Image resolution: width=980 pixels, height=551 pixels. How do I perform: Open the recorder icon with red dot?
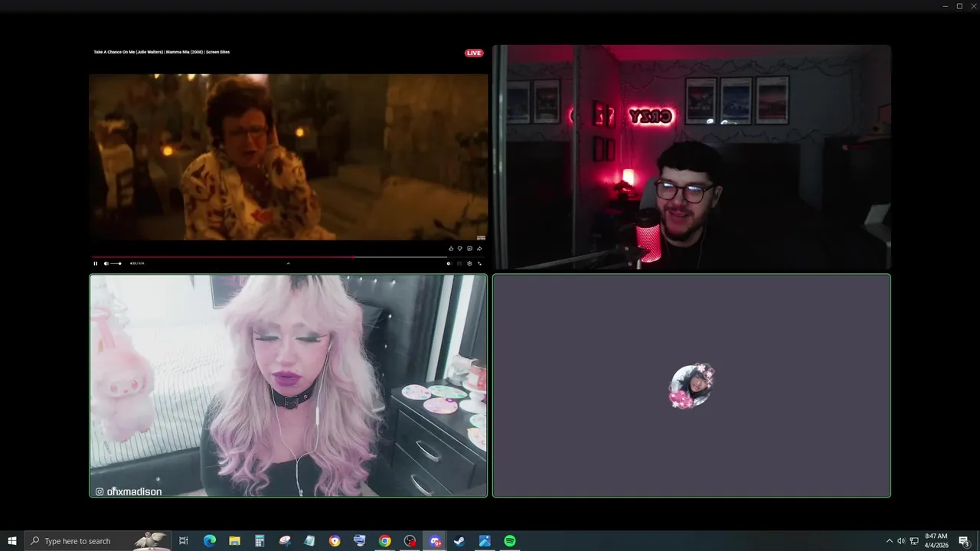(410, 541)
